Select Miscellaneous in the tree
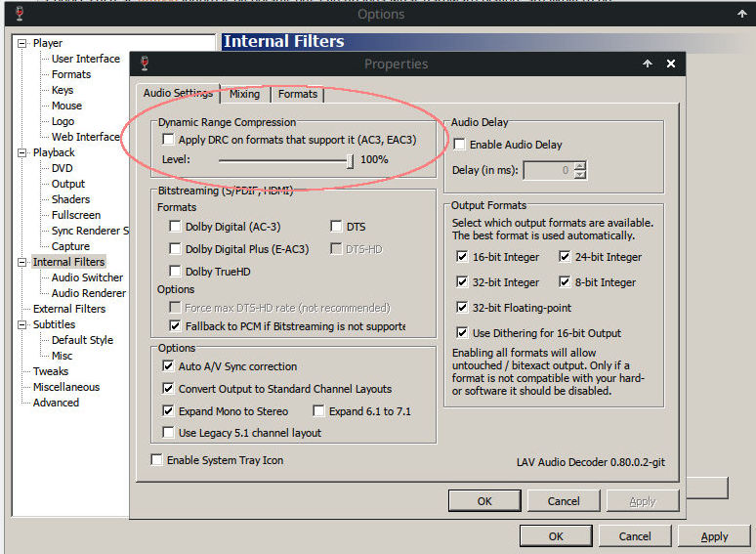This screenshot has height=554, width=756. (x=66, y=387)
